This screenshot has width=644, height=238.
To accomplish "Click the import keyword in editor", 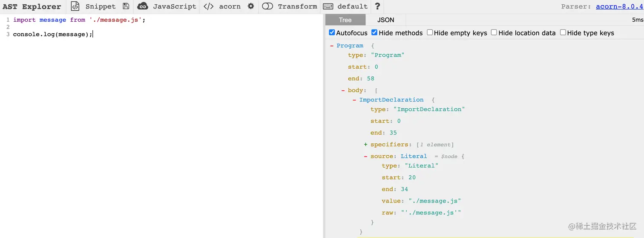I will pyautogui.click(x=24, y=20).
